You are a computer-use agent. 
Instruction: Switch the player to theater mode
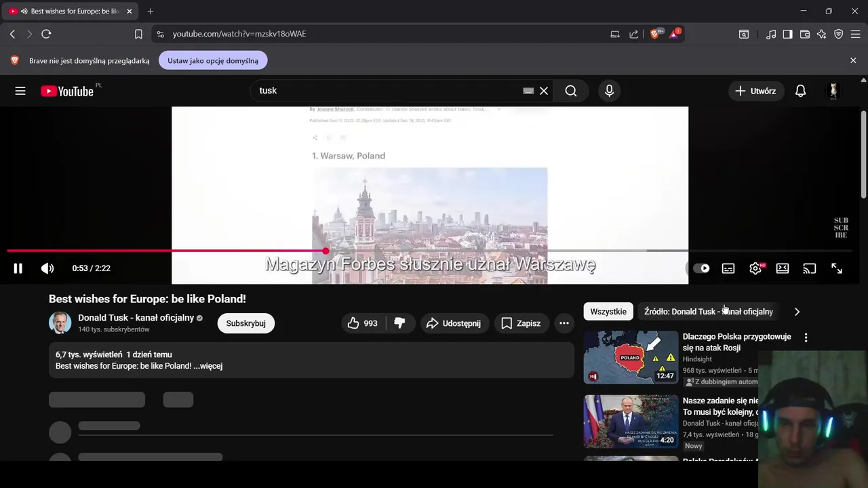783,268
